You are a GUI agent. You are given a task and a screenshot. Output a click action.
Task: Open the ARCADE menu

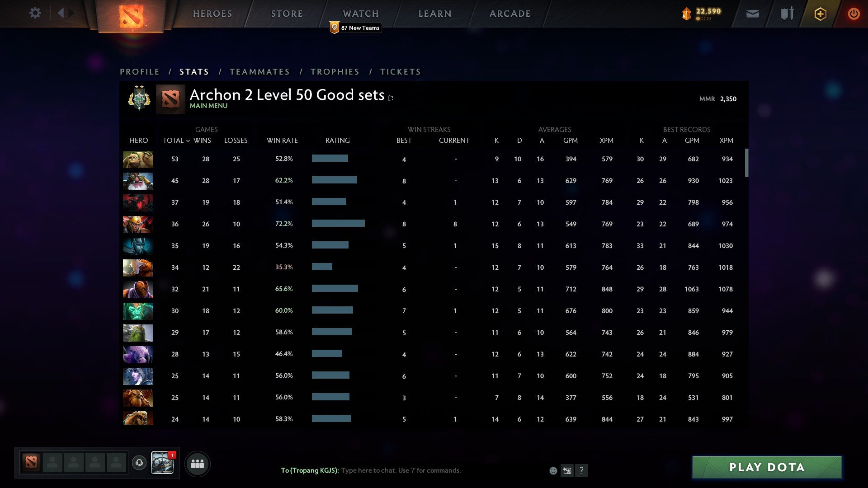[x=509, y=13]
